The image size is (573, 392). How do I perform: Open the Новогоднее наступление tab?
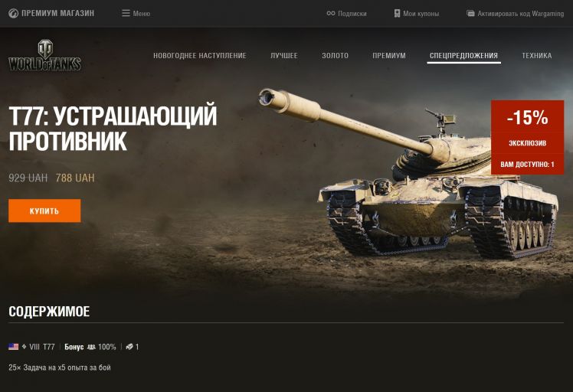199,56
